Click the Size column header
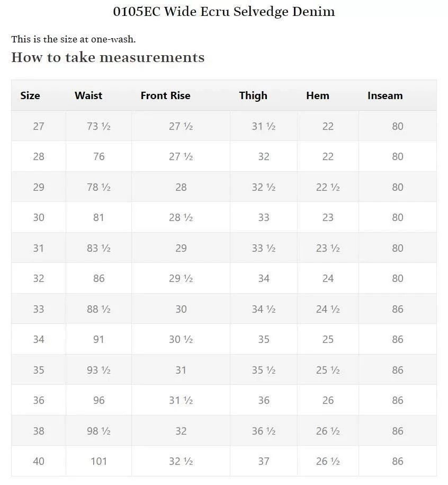The image size is (448, 485). point(30,95)
